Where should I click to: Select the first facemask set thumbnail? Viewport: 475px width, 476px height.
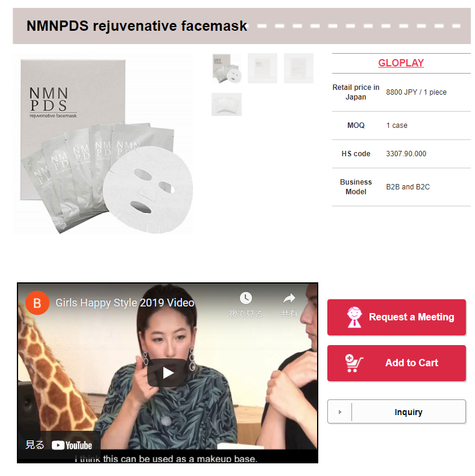pos(227,68)
